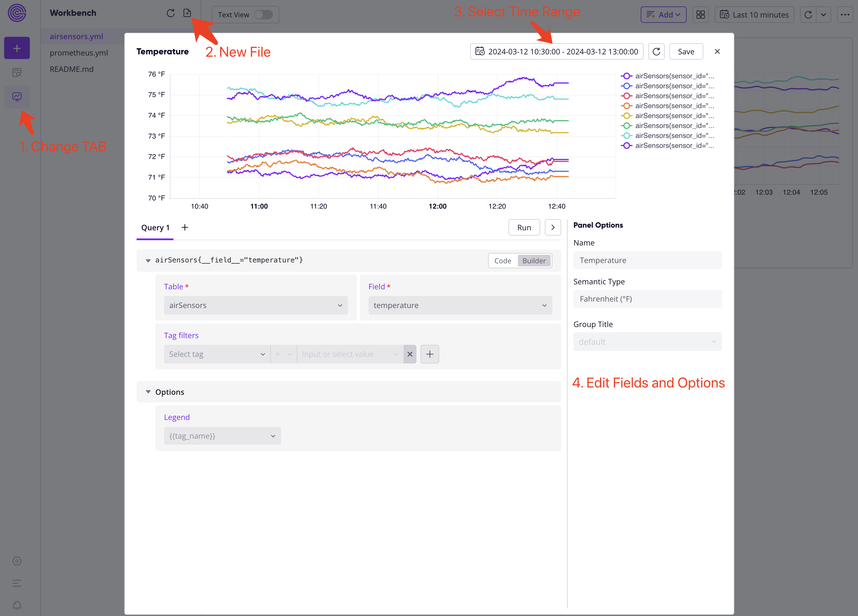
Task: Toggle the seventh airSensors legend series
Action: (668, 135)
